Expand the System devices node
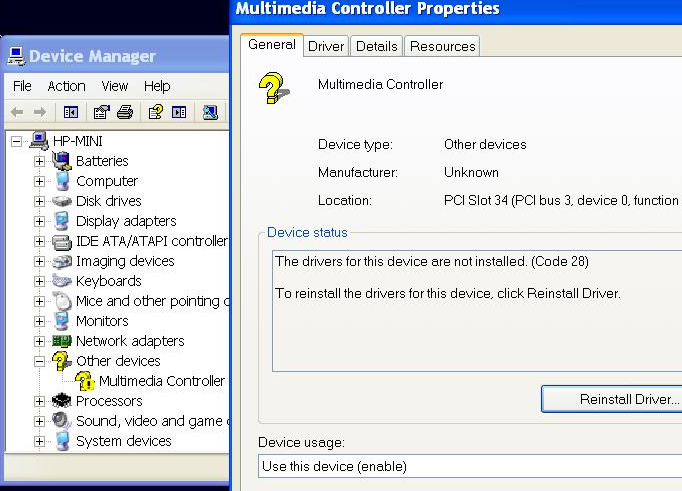The width and height of the screenshot is (682, 491). pyautogui.click(x=39, y=441)
